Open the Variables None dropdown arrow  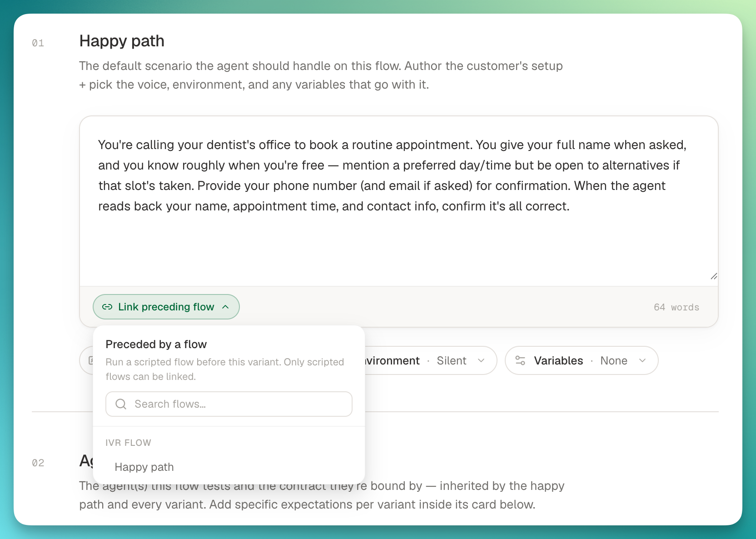click(x=642, y=361)
